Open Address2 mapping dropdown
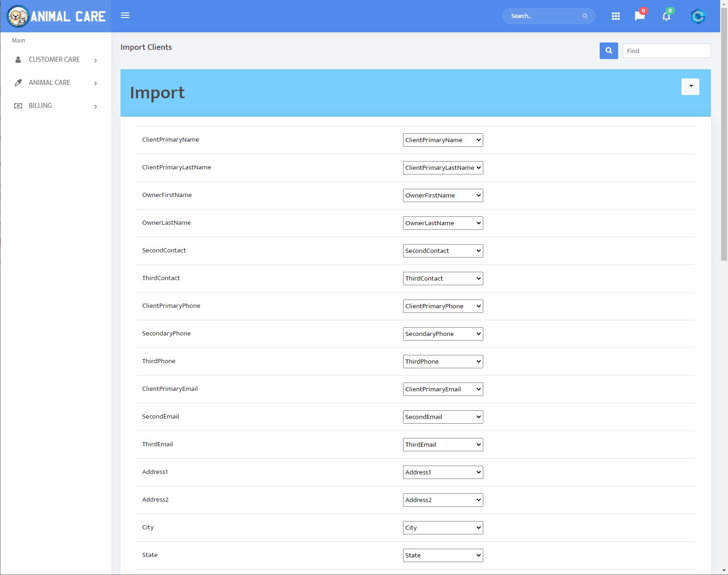 (443, 500)
